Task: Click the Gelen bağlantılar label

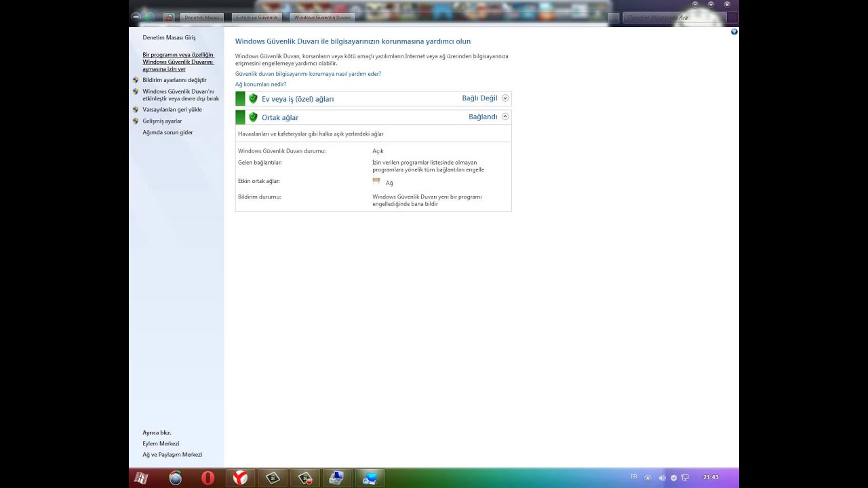Action: pos(260,163)
